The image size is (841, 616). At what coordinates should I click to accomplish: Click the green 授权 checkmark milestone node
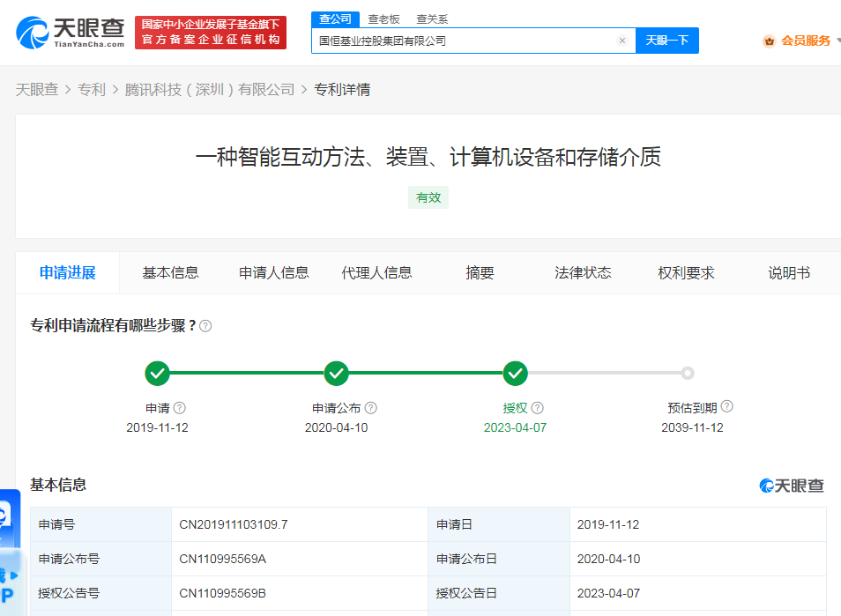[515, 374]
